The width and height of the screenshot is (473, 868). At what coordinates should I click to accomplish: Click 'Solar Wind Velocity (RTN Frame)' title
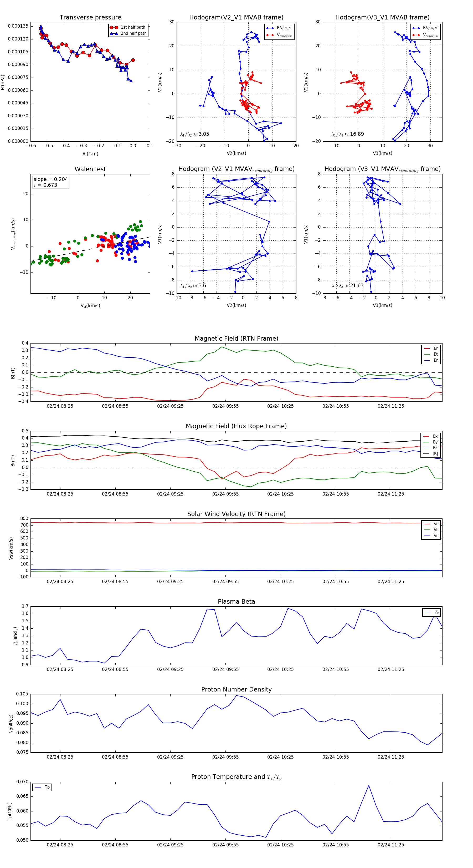click(236, 514)
